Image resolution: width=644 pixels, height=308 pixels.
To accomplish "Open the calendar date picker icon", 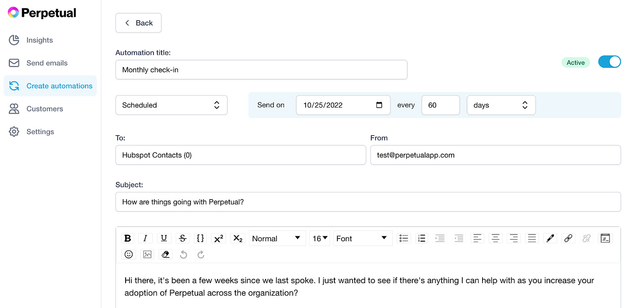I will (x=379, y=105).
